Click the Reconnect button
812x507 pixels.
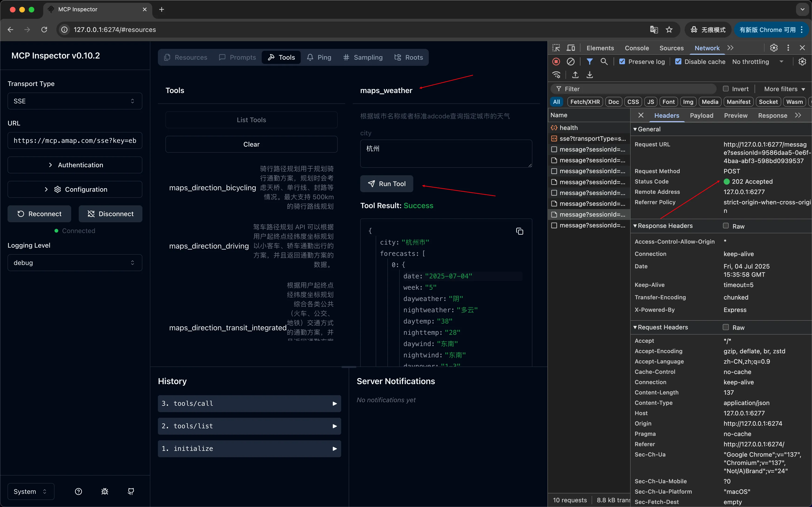pos(39,214)
